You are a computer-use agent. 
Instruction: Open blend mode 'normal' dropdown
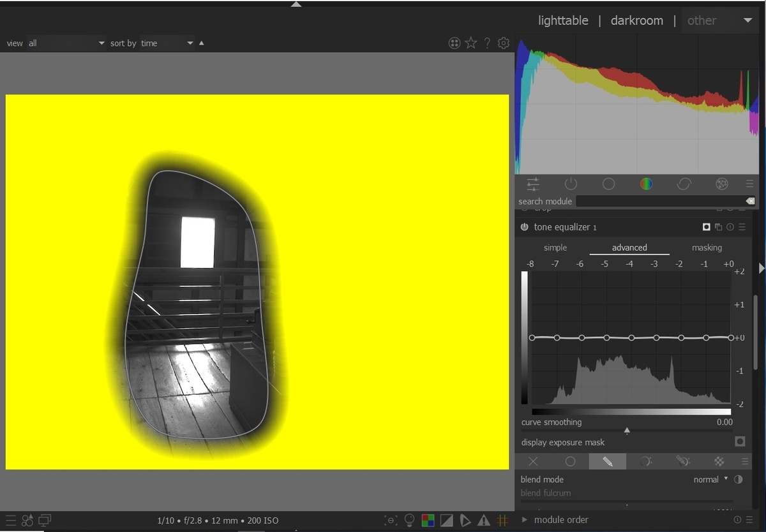pyautogui.click(x=710, y=480)
